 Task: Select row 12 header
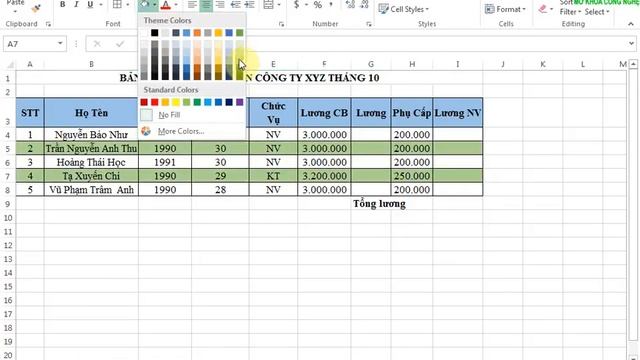click(x=8, y=245)
